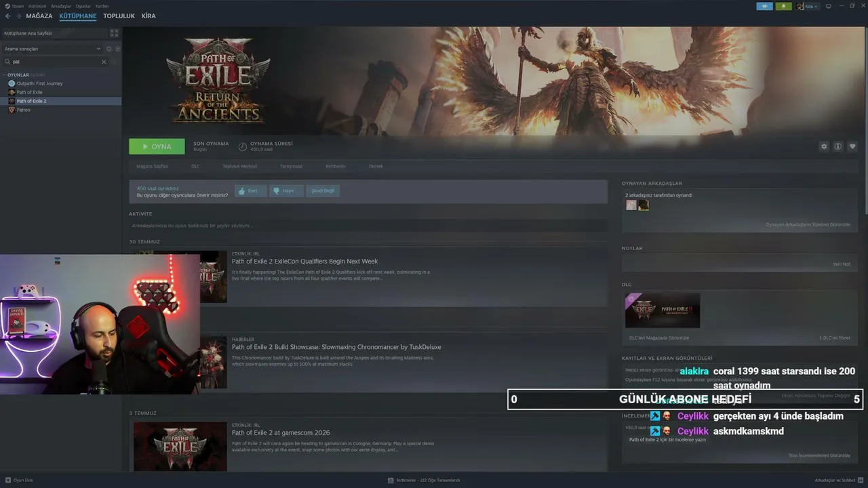Click the gamescom 2026 article thumbnail
The width and height of the screenshot is (868, 488).
[x=180, y=447]
